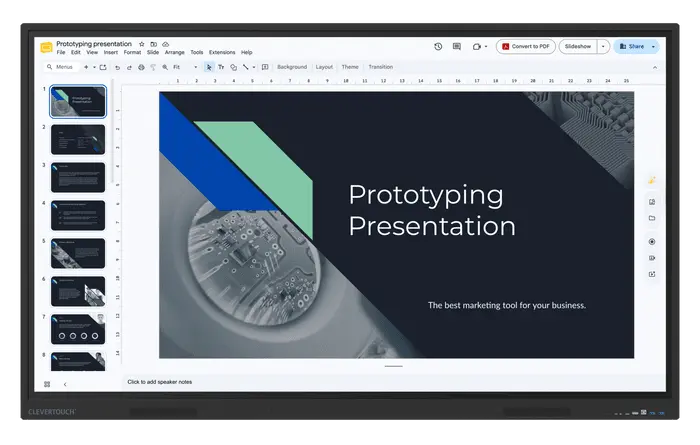Search the Menus field
The width and height of the screenshot is (700, 445).
[62, 67]
